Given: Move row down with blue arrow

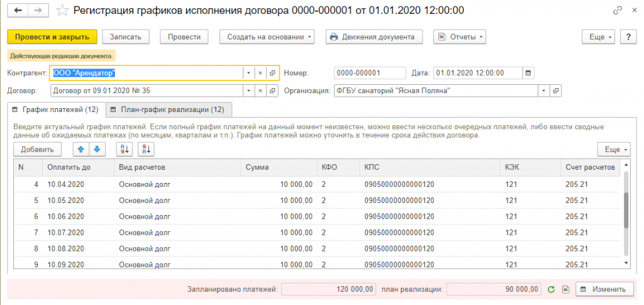Looking at the screenshot, I should point(96,149).
